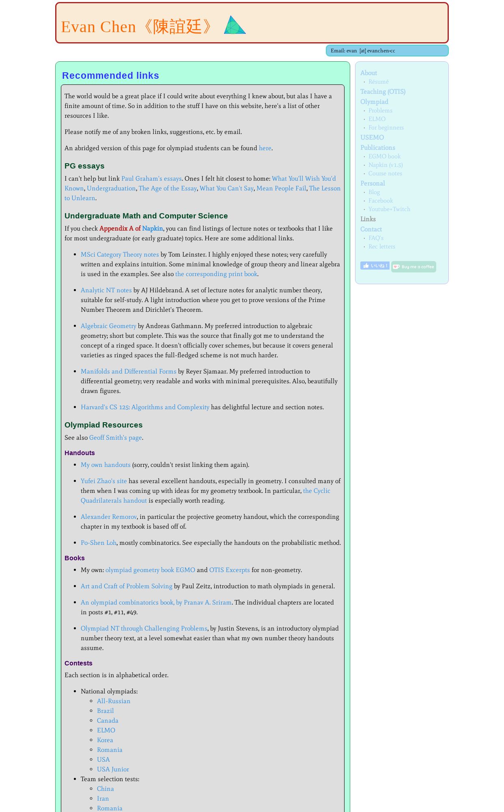Open Iran team selection tests link

coord(103,799)
